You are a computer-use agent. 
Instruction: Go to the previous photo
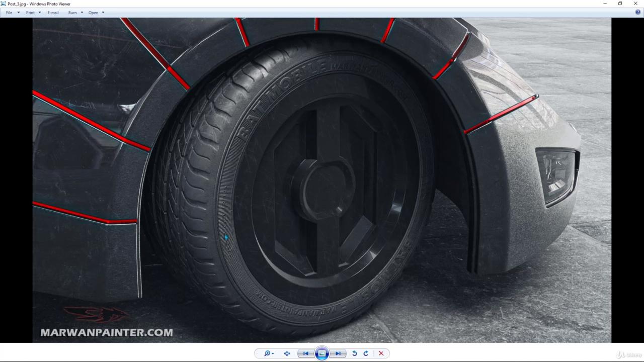(305, 353)
